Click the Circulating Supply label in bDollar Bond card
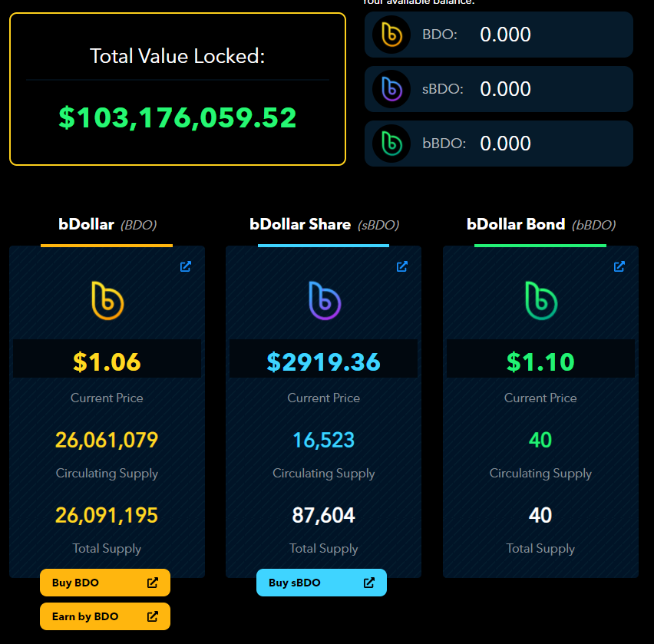 tap(540, 474)
